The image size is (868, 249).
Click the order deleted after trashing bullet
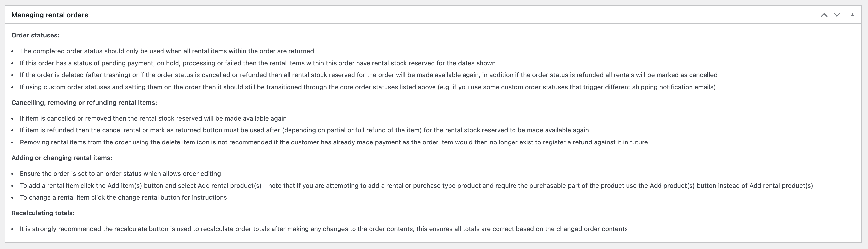pos(368,75)
